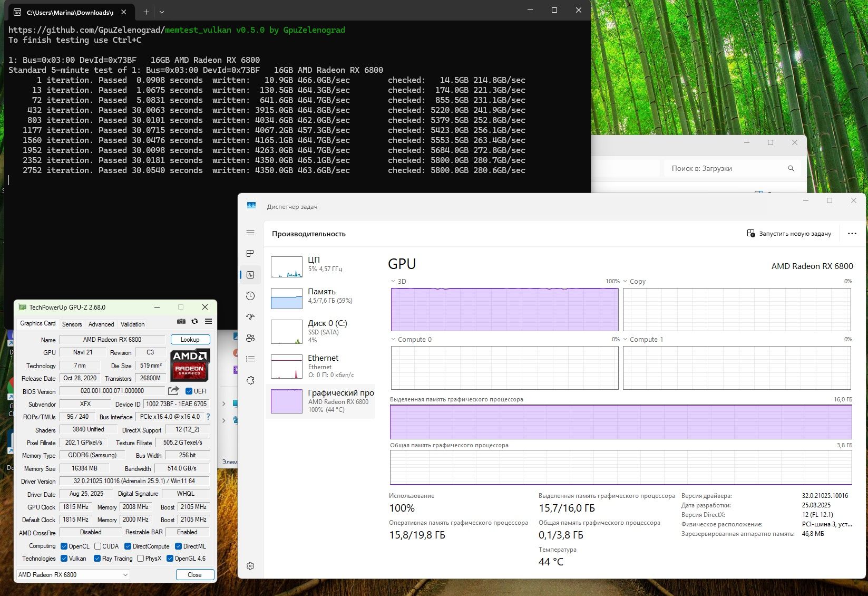Image resolution: width=868 pixels, height=596 pixels.
Task: Toggle the PhysX checkbox
Action: coord(140,559)
